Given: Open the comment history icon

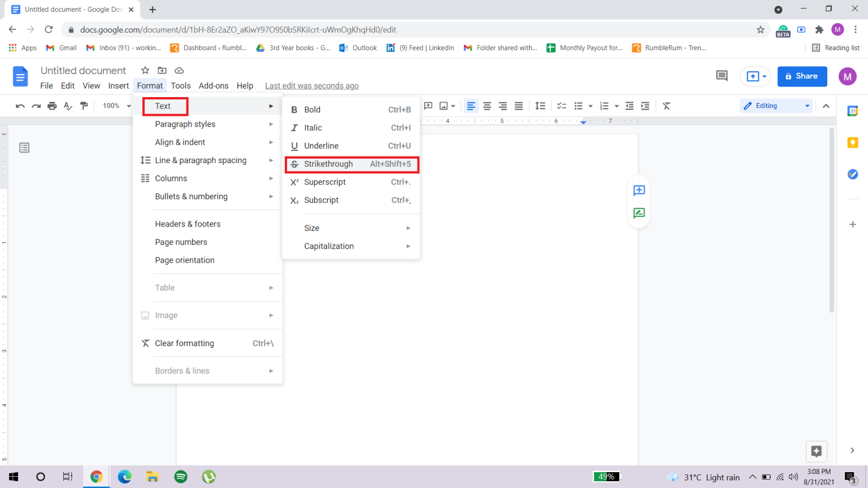Looking at the screenshot, I should click(x=722, y=76).
